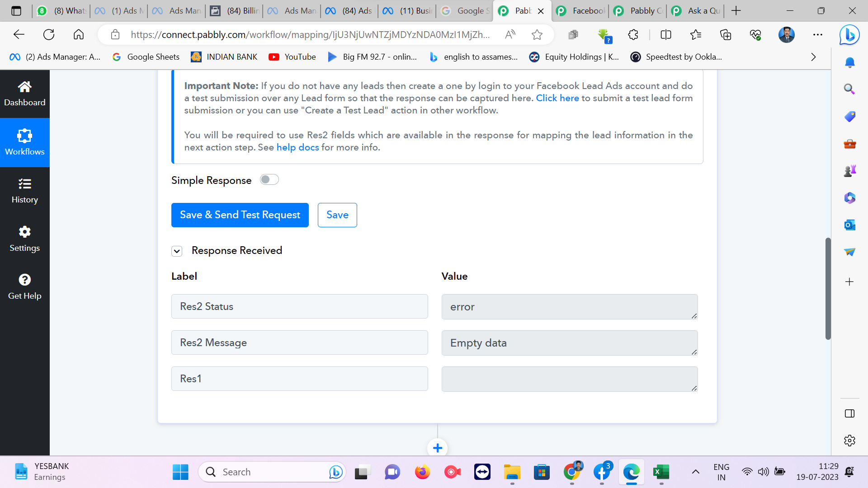
Task: Open sidebar Outlook icon
Action: coord(849,225)
